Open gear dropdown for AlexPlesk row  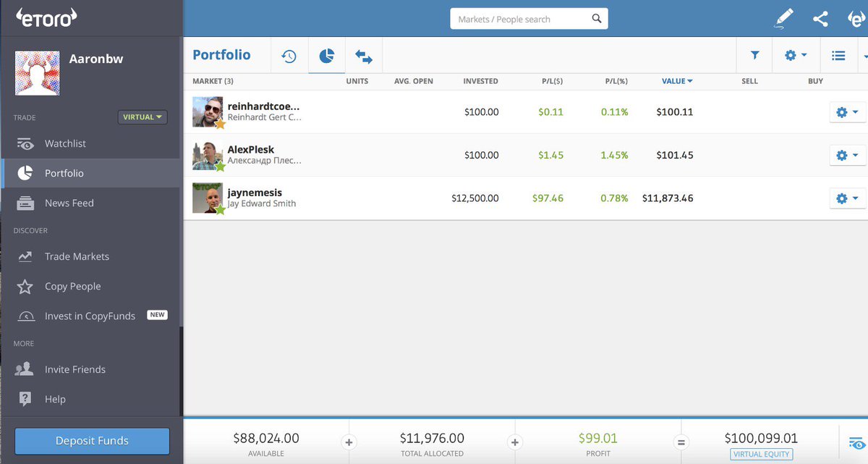(847, 155)
